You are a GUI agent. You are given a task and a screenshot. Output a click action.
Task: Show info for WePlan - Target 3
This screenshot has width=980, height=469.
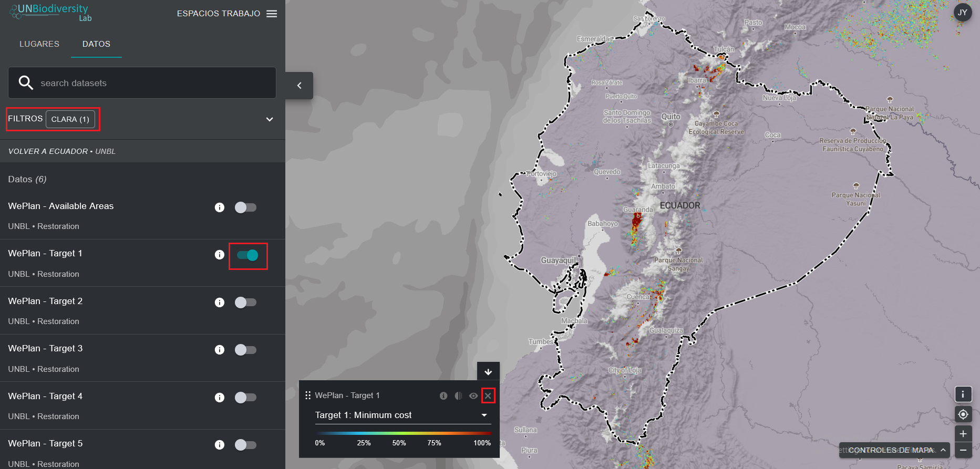[220, 350]
